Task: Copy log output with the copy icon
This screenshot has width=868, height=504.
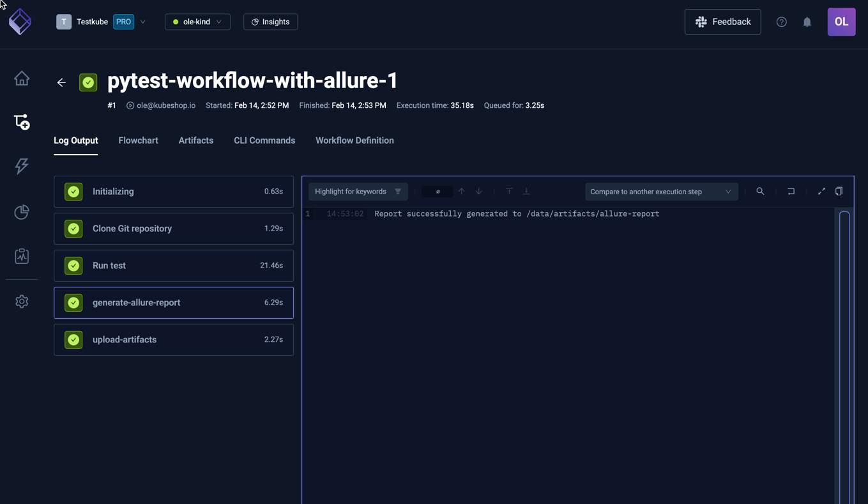Action: (x=839, y=191)
